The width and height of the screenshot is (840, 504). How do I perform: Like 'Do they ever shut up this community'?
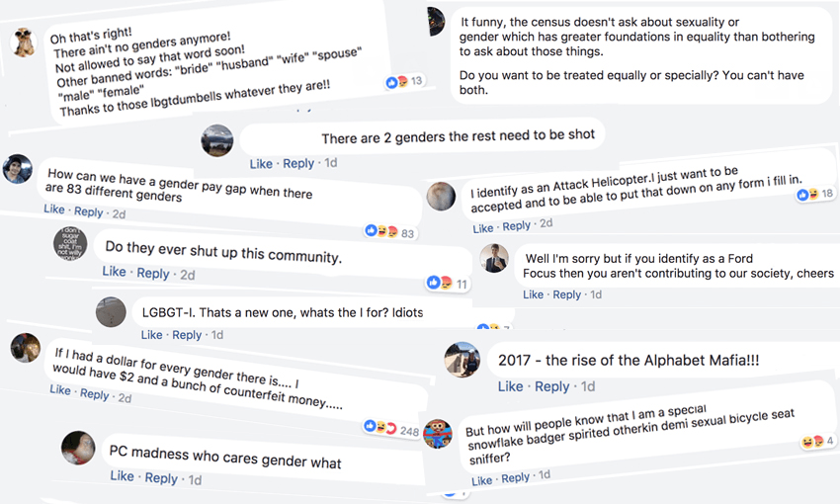pos(114,272)
